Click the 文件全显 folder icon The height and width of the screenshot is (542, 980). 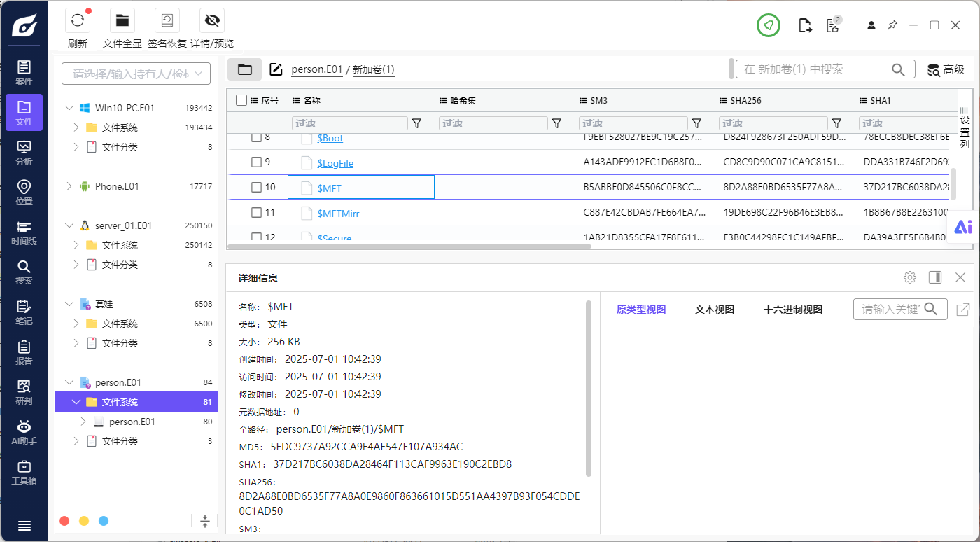pyautogui.click(x=122, y=21)
